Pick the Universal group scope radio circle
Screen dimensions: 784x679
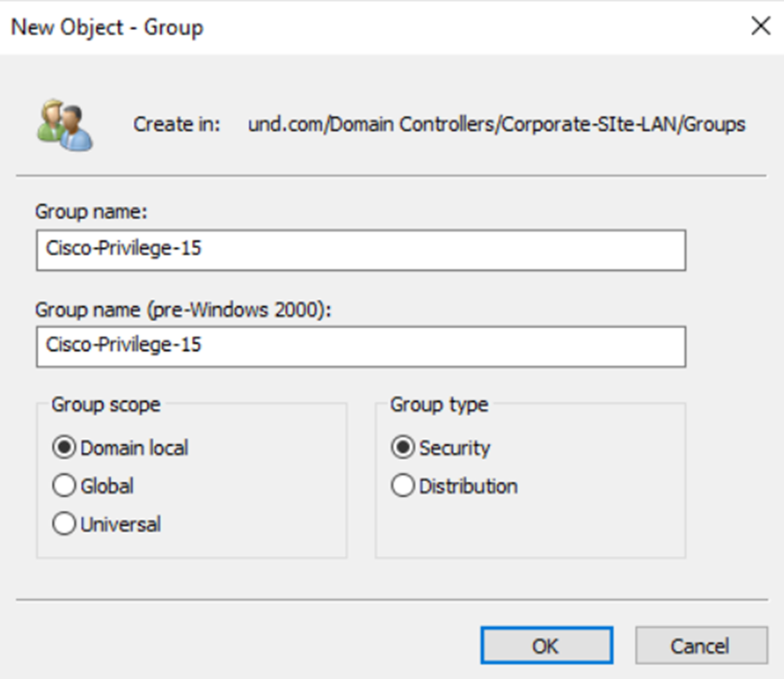tap(64, 524)
